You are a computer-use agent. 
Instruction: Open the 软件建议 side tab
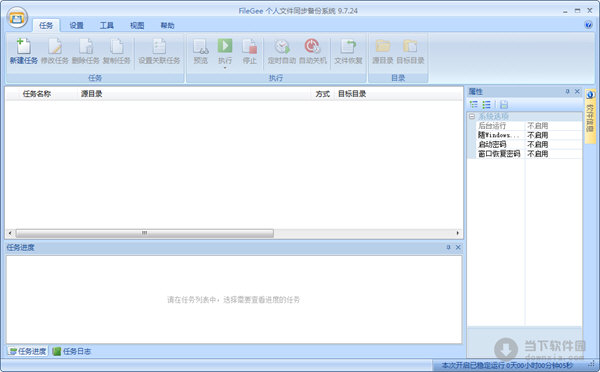point(590,116)
